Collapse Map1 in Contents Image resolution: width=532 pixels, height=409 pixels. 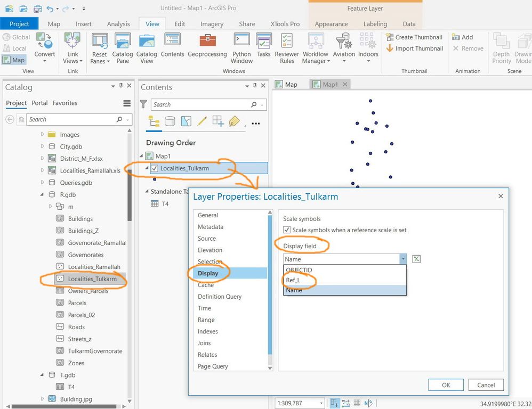click(x=141, y=156)
